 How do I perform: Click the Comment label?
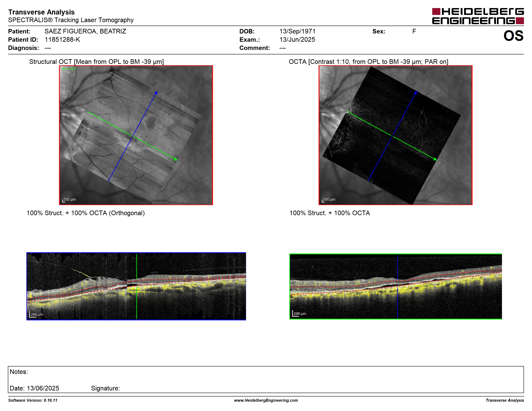(x=255, y=48)
